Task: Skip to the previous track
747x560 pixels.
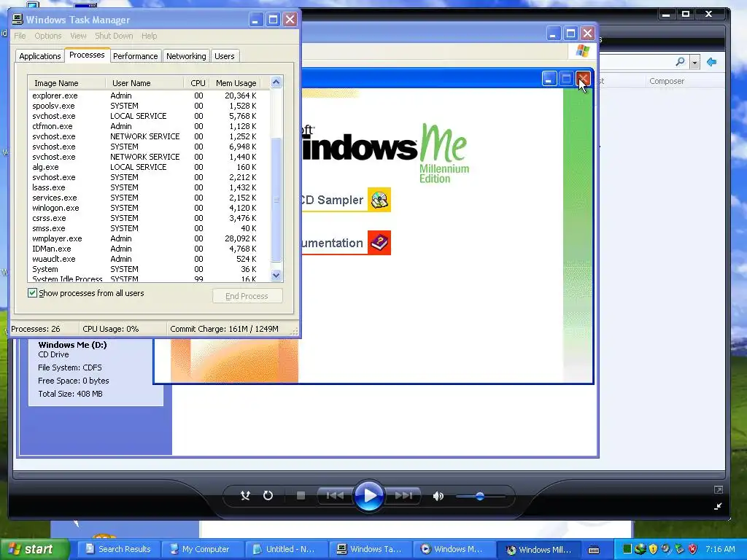Action: pos(335,496)
